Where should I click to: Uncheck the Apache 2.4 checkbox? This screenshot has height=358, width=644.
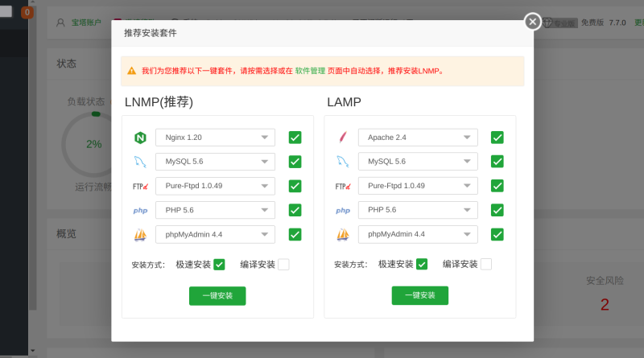[x=497, y=138]
